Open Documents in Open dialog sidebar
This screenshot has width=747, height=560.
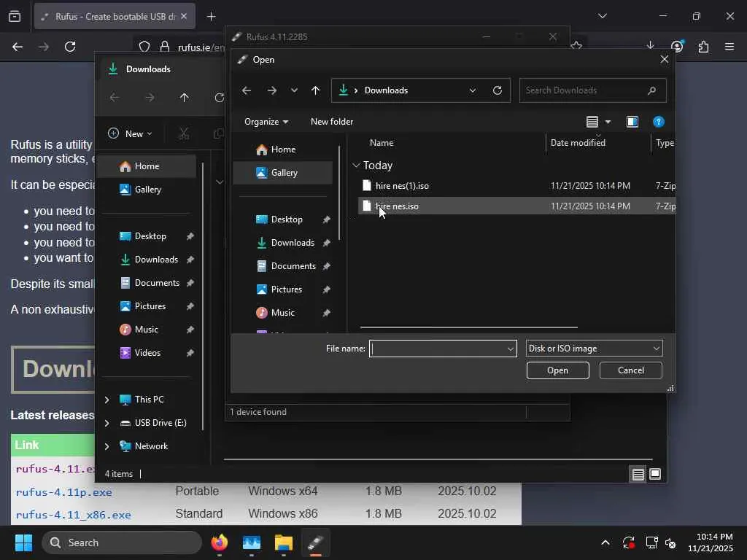[x=293, y=266]
